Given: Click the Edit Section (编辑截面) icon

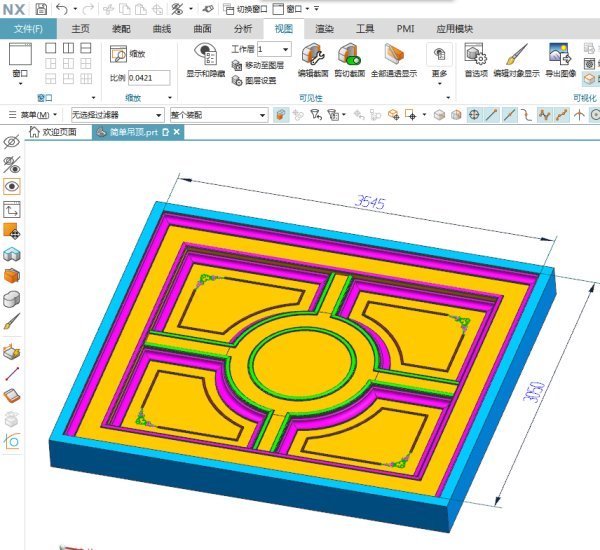Looking at the screenshot, I should pos(313,56).
